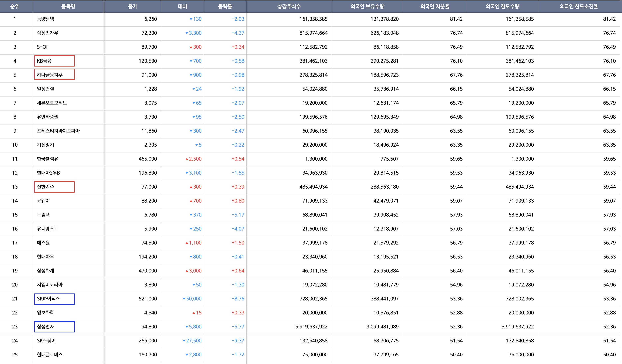Open the 삼성전자 stock in rank 23
This screenshot has width=622, height=364.
(45, 327)
